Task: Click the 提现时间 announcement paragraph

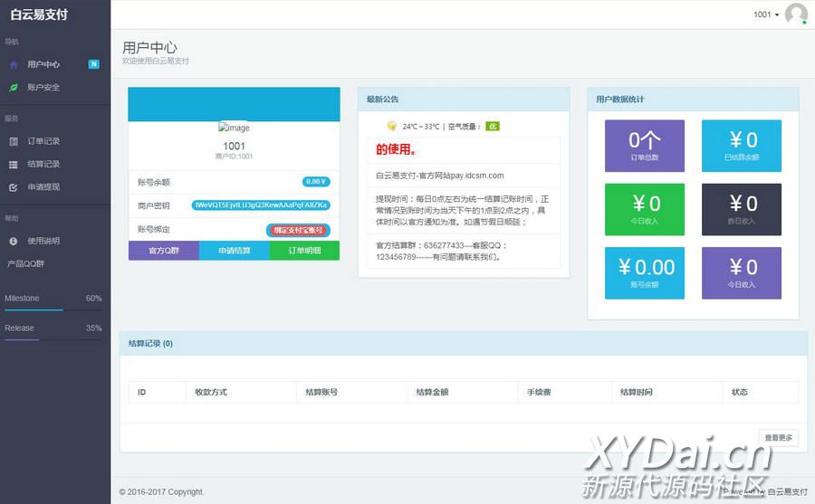Action: coord(462,211)
